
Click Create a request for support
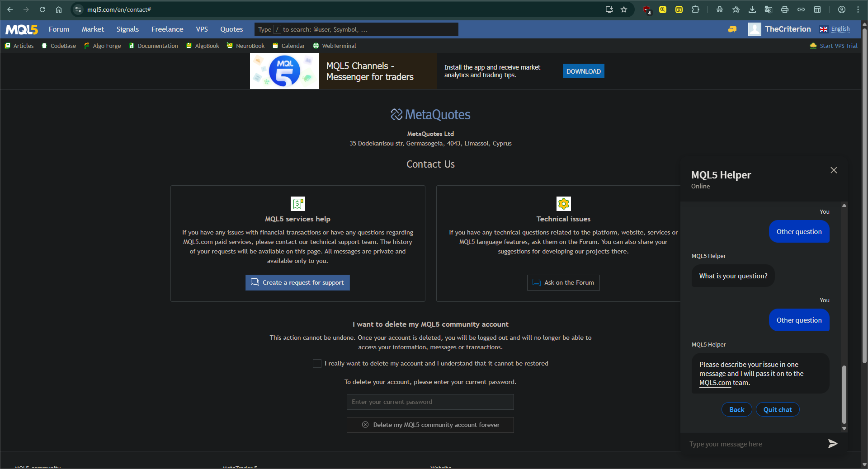pyautogui.click(x=297, y=282)
